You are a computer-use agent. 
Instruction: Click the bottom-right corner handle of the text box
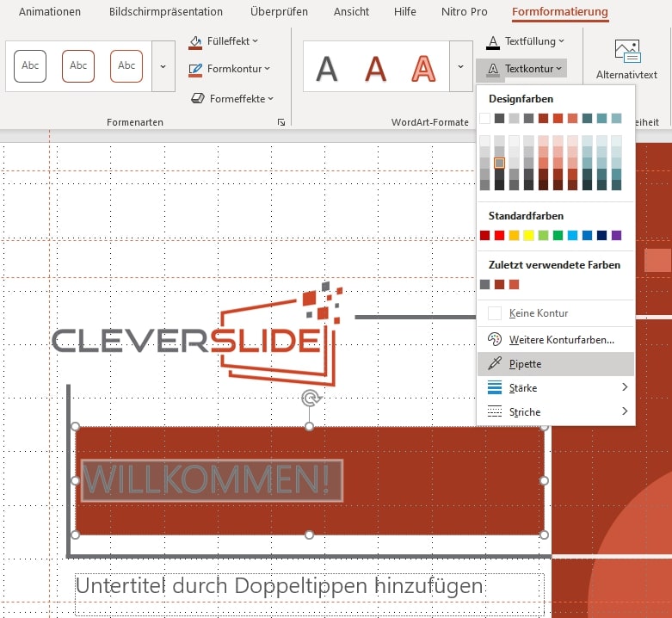(544, 535)
